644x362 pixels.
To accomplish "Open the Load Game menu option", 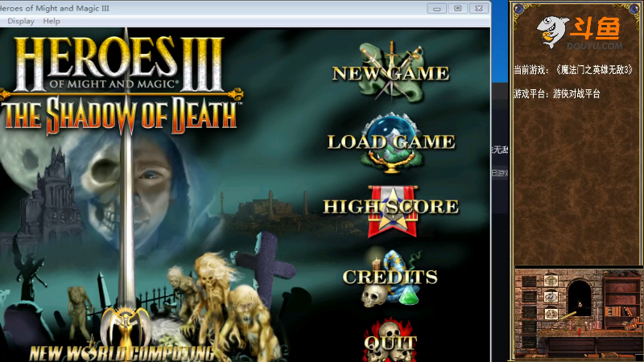I will pos(391,142).
